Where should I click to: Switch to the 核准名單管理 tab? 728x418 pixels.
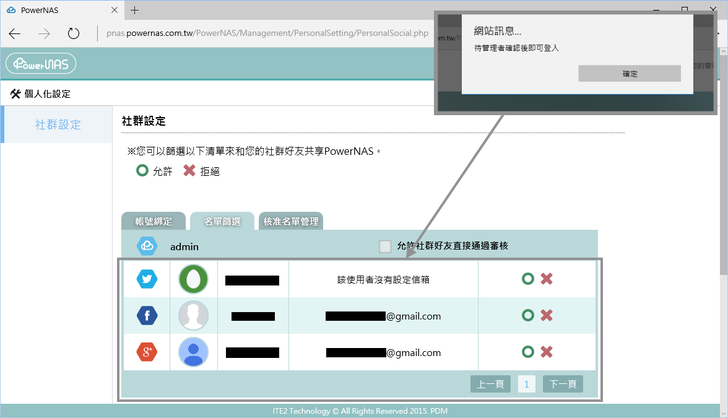click(290, 221)
